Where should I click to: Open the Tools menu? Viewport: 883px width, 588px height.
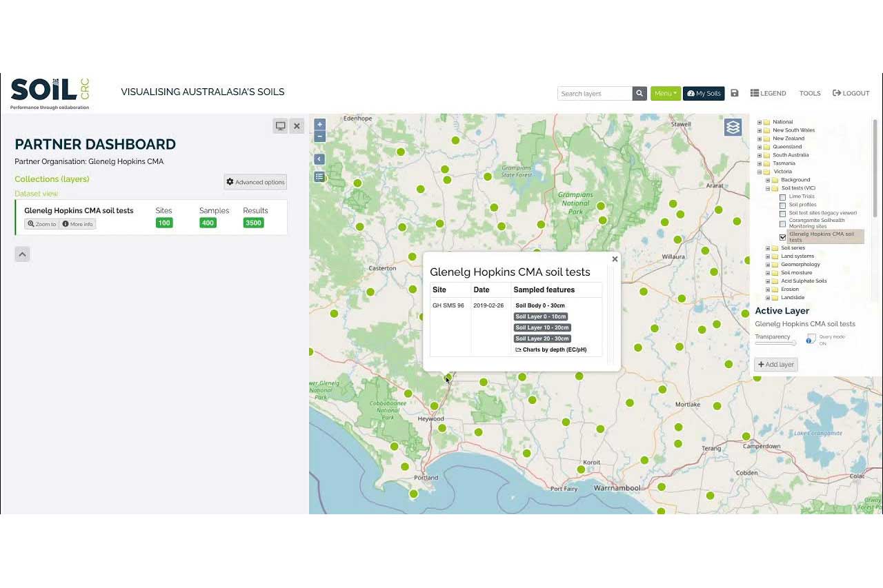pos(810,93)
